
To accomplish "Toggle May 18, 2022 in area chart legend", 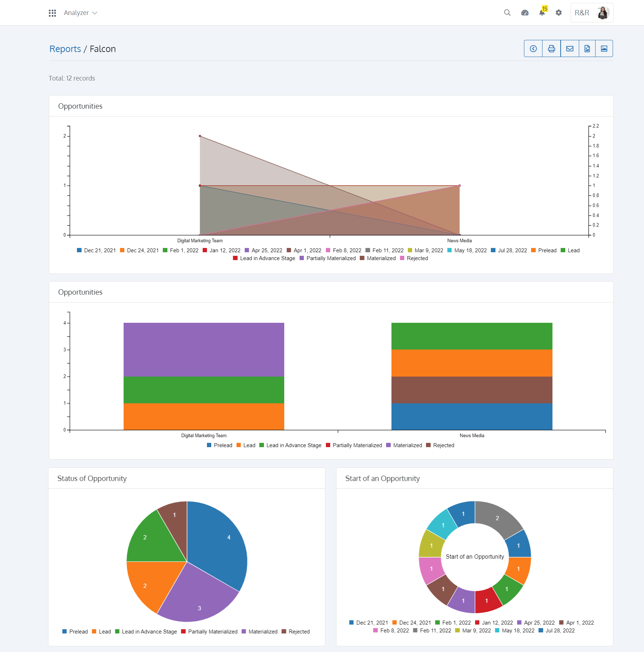I will click(467, 250).
